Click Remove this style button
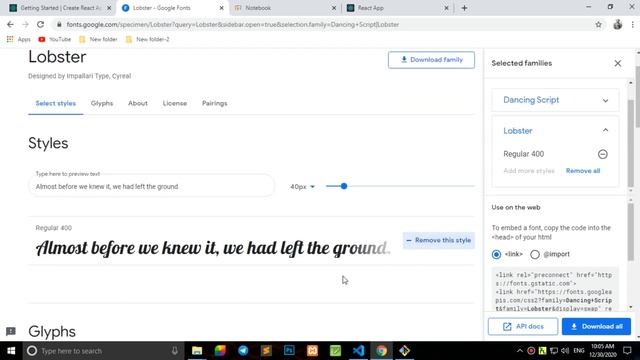Screen dimensions: 640x360 pos(439,240)
